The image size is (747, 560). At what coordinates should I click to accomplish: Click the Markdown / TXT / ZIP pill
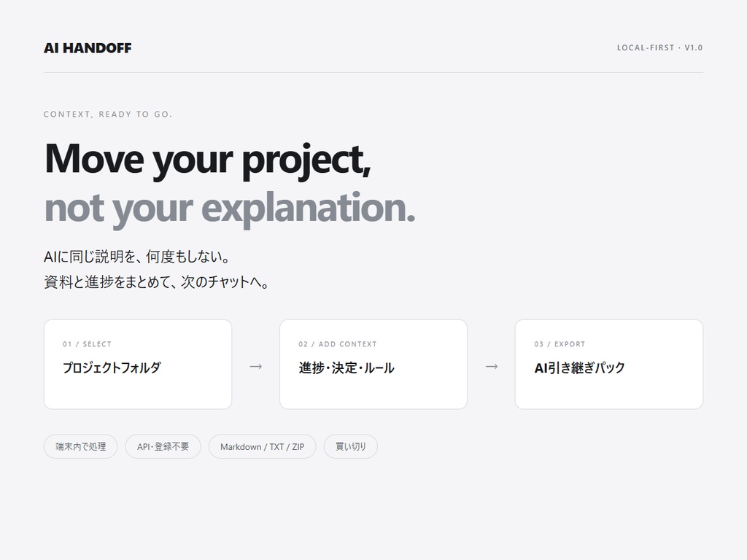click(262, 447)
